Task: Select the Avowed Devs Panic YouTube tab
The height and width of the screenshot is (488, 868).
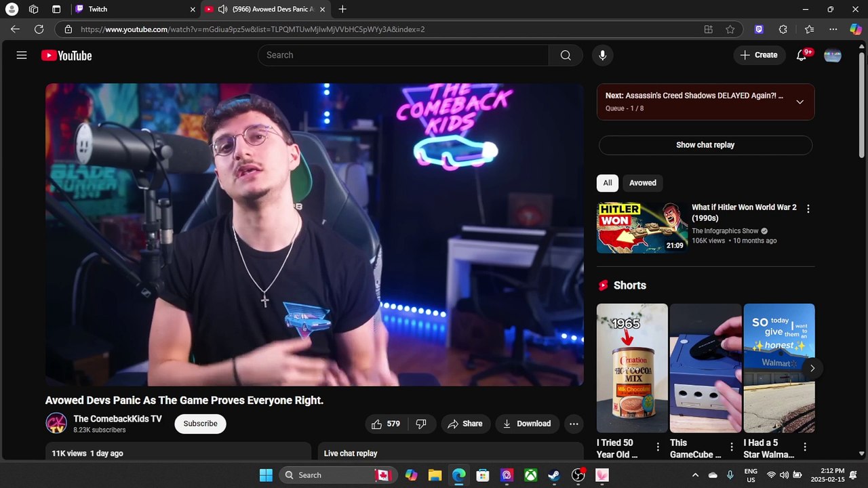Action: point(267,9)
